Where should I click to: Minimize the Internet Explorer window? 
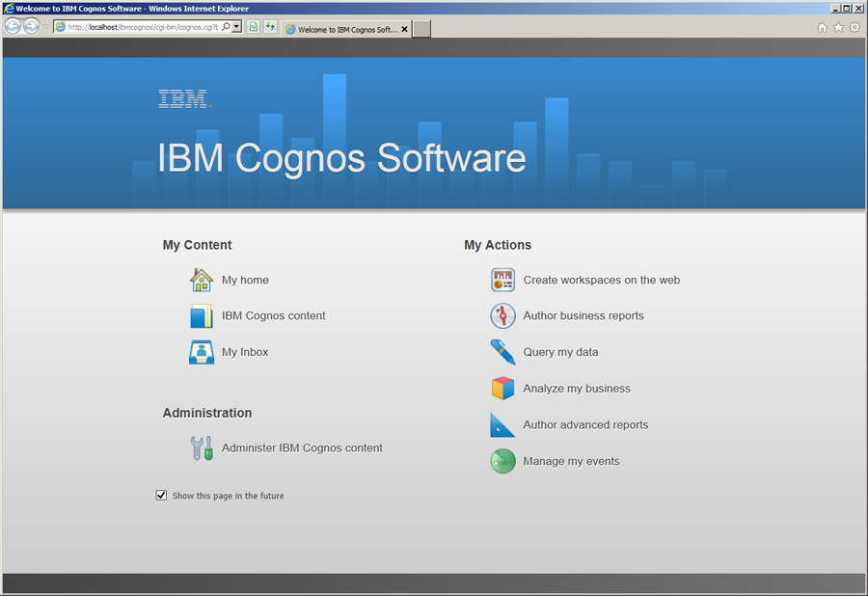(x=836, y=9)
